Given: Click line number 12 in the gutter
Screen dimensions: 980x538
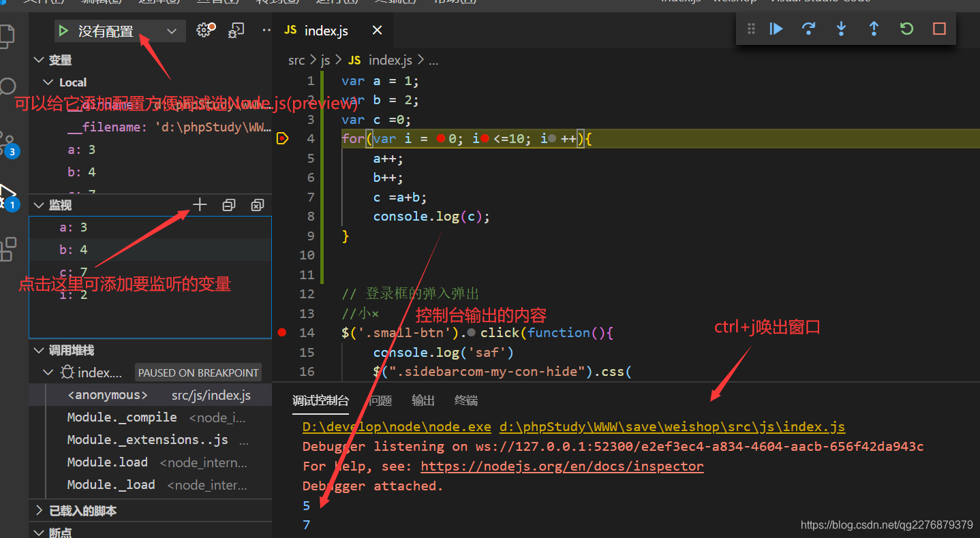Looking at the screenshot, I should pyautogui.click(x=307, y=294).
